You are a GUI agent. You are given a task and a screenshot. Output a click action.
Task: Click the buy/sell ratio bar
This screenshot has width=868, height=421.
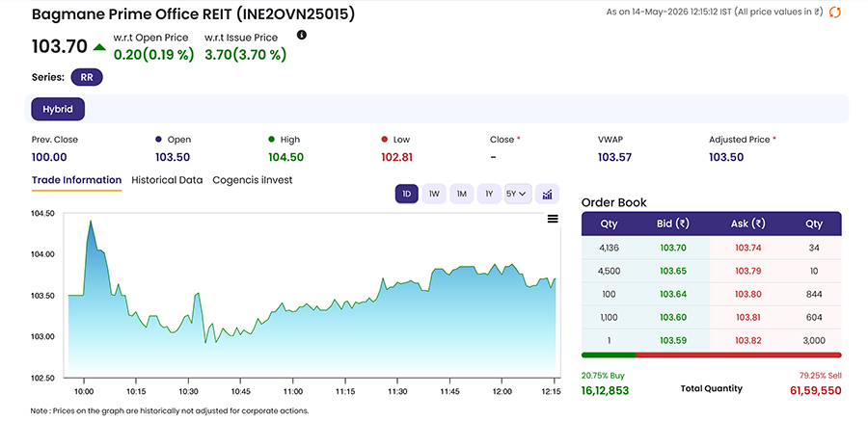coord(712,355)
